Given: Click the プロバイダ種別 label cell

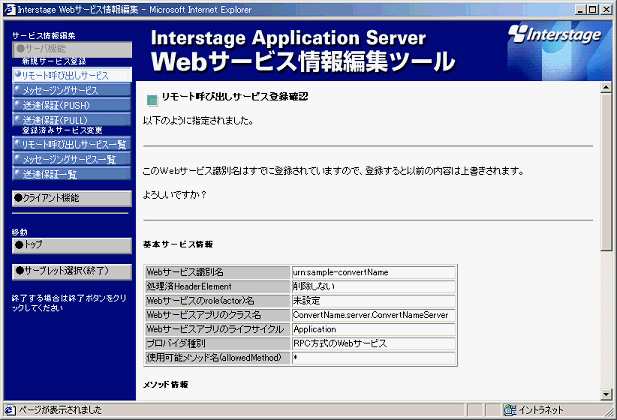Looking at the screenshot, I should 218,343.
